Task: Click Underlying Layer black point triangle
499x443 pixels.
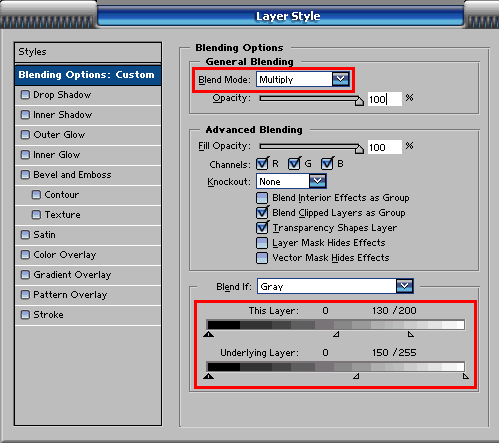Action: pos(209,376)
